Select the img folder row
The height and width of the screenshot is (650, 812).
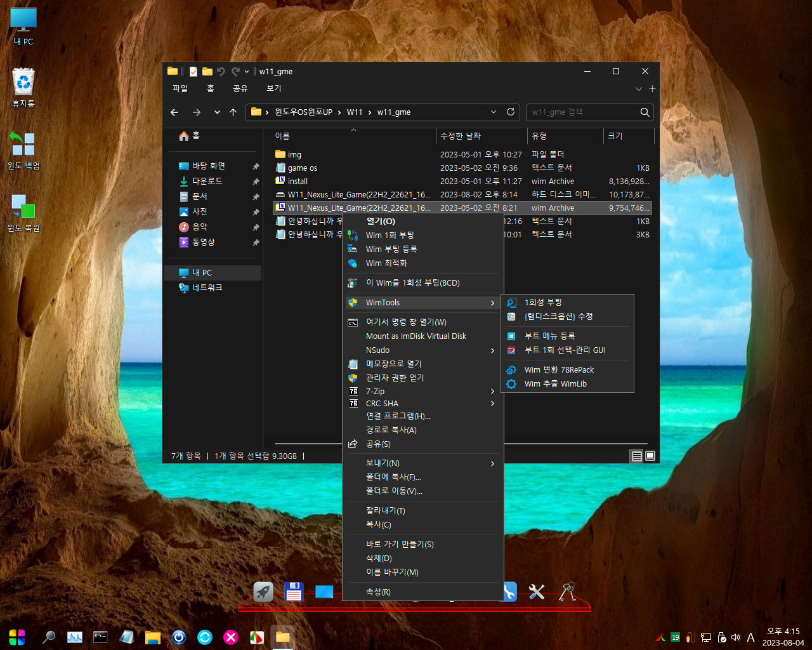click(x=462, y=155)
